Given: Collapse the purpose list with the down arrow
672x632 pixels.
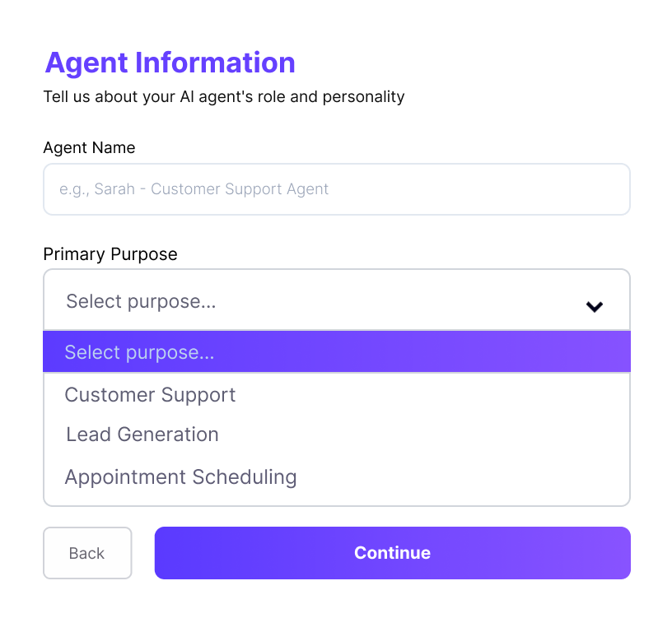Looking at the screenshot, I should tap(595, 307).
